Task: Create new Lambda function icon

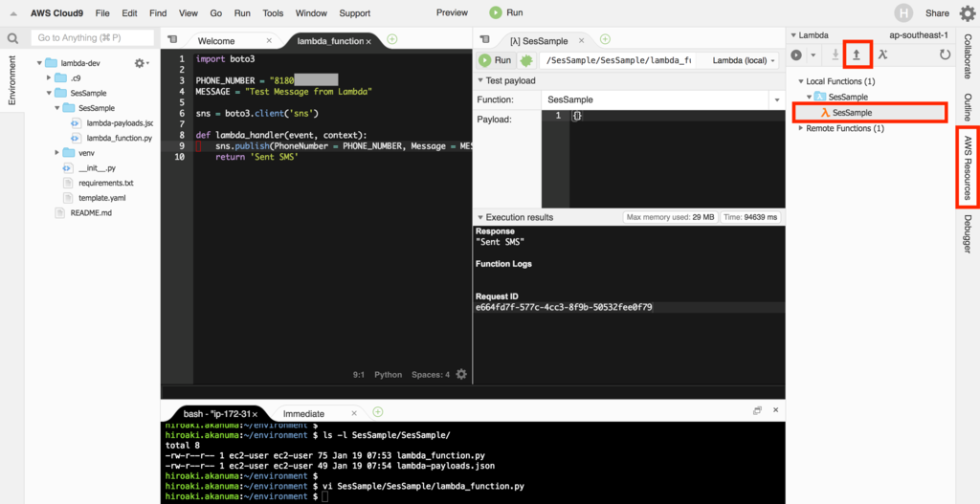Action: point(881,55)
